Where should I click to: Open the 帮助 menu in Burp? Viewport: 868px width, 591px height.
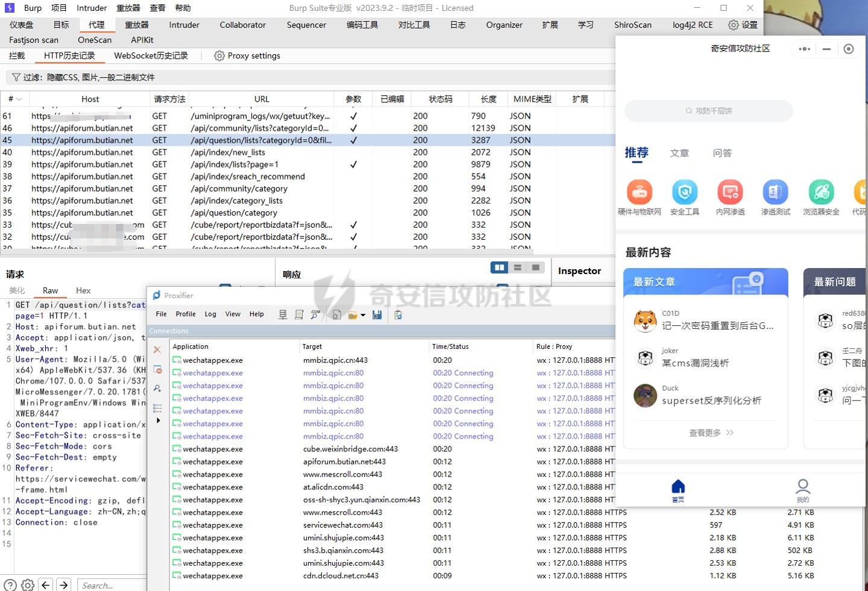183,8
